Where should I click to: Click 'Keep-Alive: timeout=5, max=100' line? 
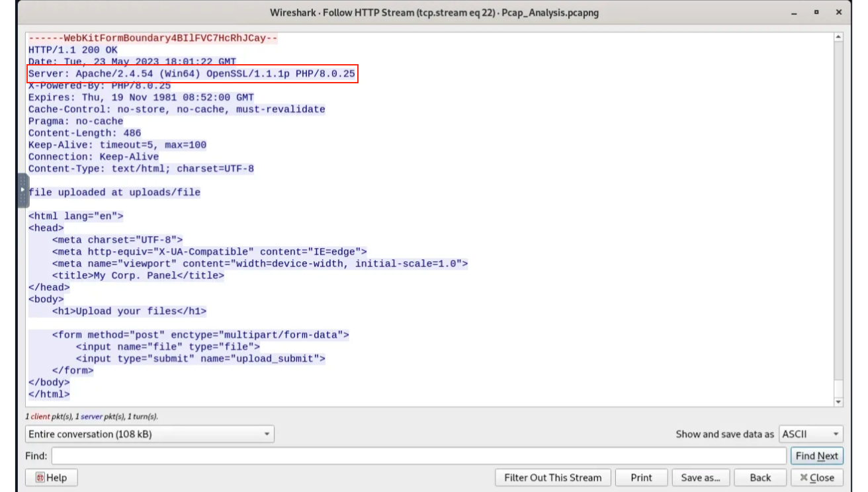pyautogui.click(x=117, y=145)
